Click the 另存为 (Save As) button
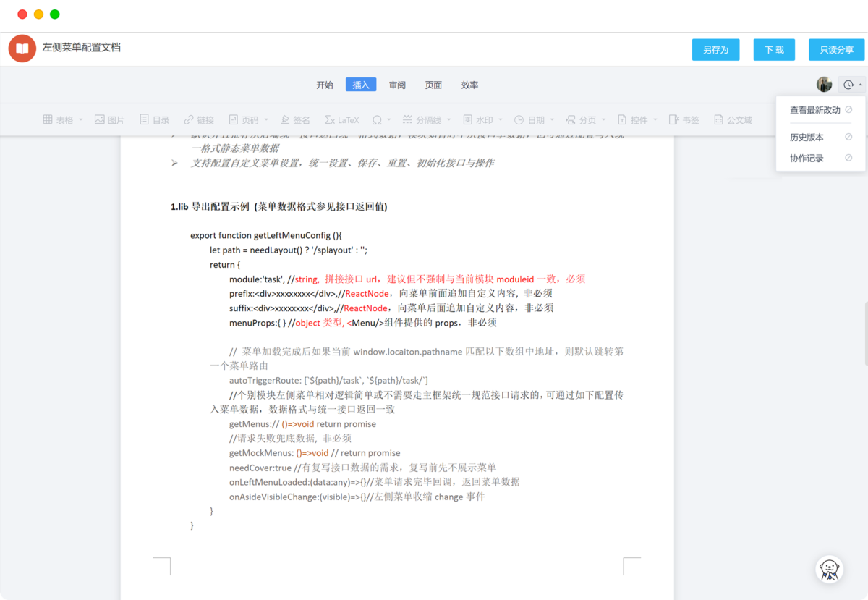Image resolution: width=868 pixels, height=600 pixels. coord(715,49)
